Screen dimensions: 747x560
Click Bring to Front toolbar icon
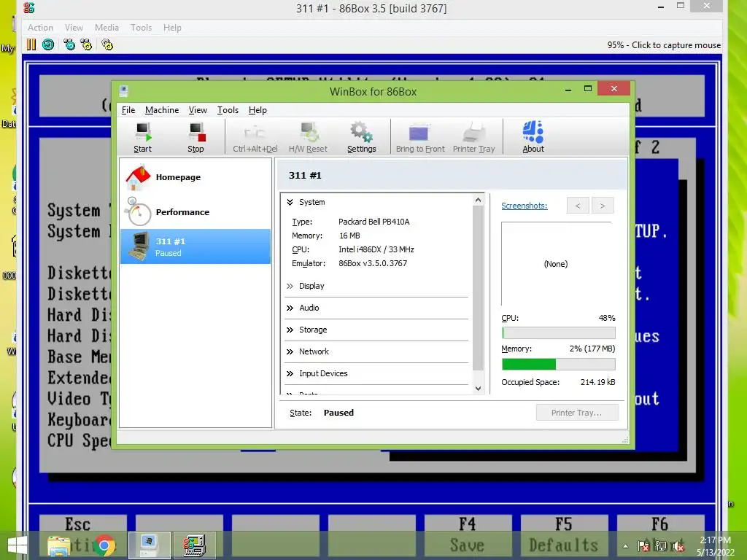click(x=420, y=137)
